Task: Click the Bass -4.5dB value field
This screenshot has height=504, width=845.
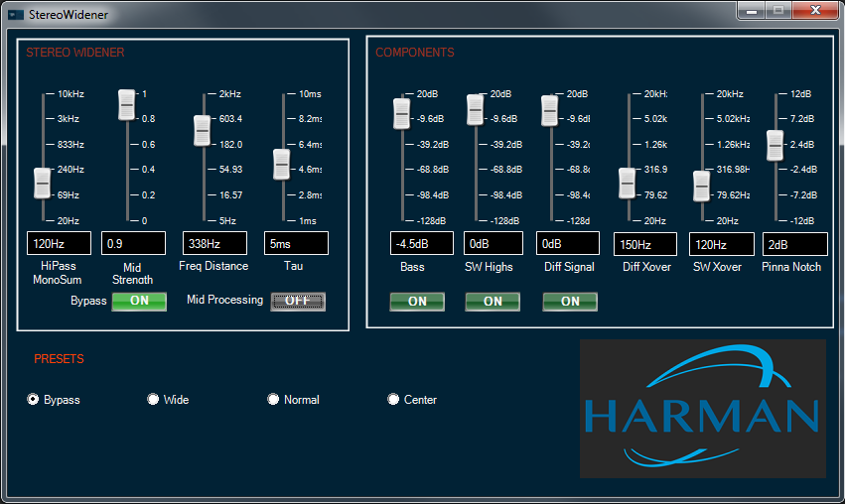Action: (422, 243)
